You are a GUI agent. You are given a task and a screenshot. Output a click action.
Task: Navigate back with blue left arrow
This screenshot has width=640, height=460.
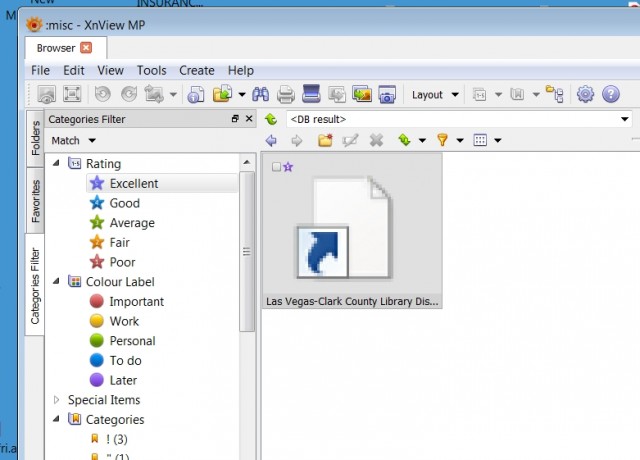(x=271, y=140)
